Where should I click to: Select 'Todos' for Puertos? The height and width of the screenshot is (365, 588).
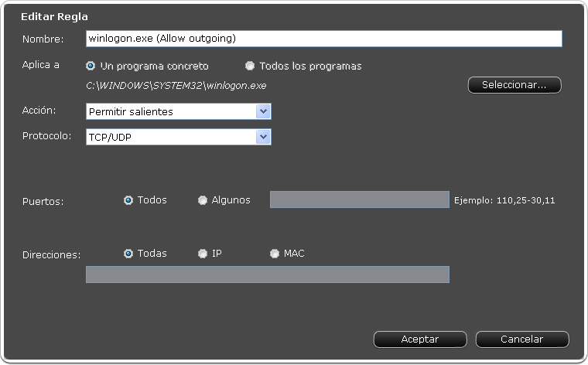[x=128, y=200]
